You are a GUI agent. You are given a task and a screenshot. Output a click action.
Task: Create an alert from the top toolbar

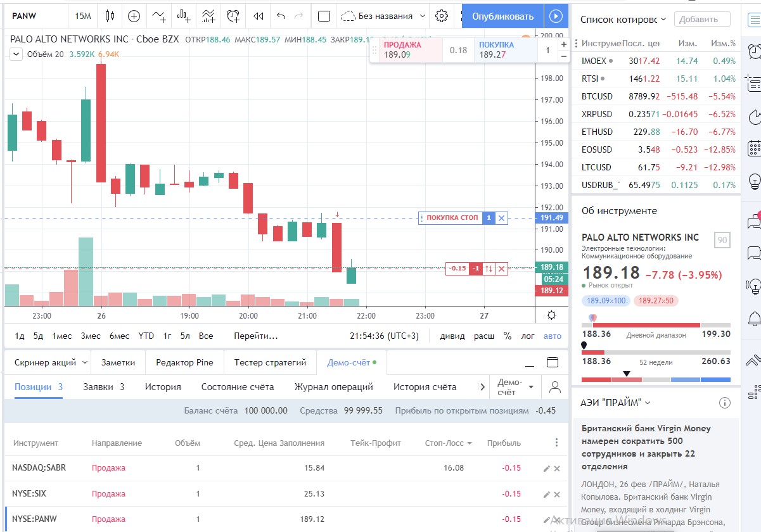pyautogui.click(x=234, y=16)
